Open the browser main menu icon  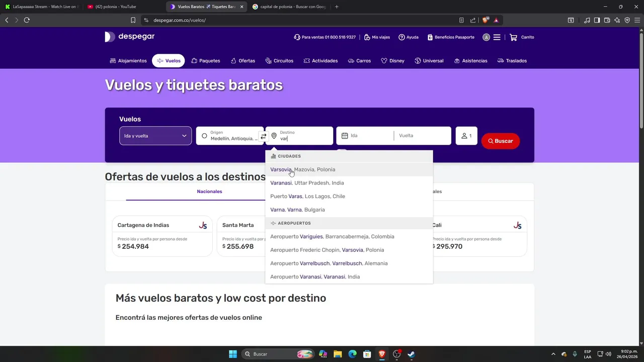click(x=637, y=20)
